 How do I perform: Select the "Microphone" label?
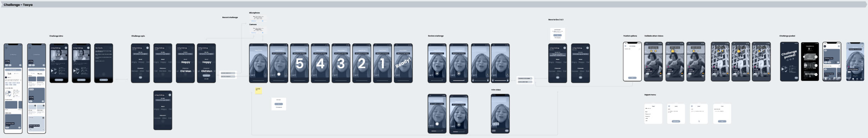pos(254,13)
